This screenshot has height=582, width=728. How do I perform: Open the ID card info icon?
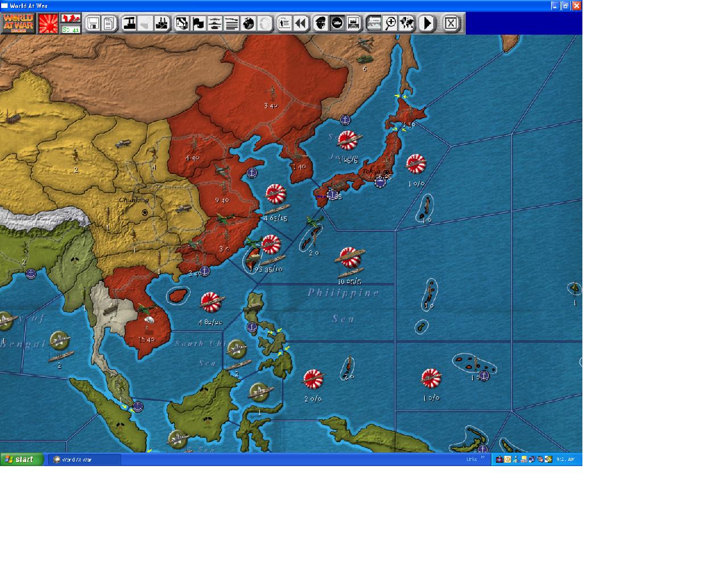285,23
